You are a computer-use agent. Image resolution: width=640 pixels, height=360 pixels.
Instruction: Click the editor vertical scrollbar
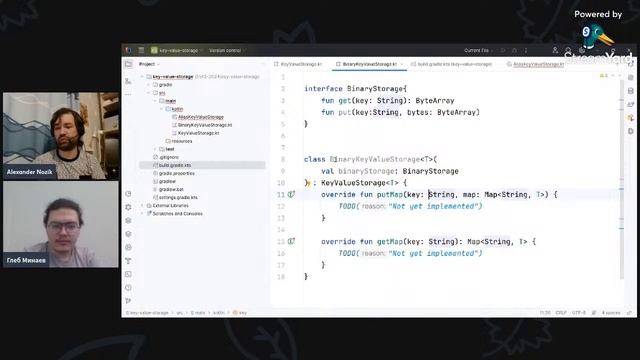pos(622,180)
